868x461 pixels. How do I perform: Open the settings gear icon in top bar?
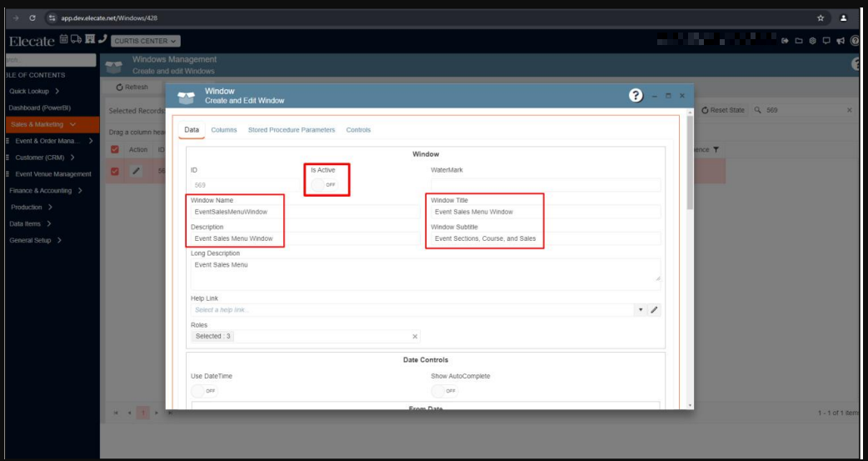812,40
